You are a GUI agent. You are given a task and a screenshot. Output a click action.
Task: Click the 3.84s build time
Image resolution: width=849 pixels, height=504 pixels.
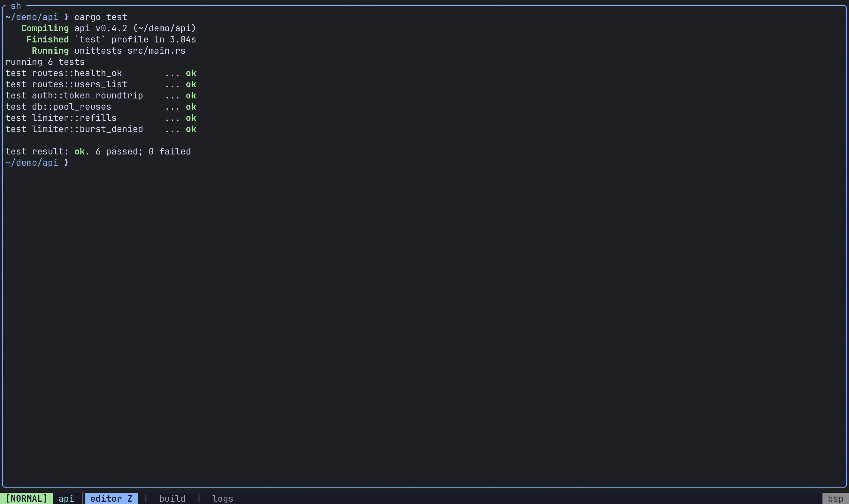(183, 39)
